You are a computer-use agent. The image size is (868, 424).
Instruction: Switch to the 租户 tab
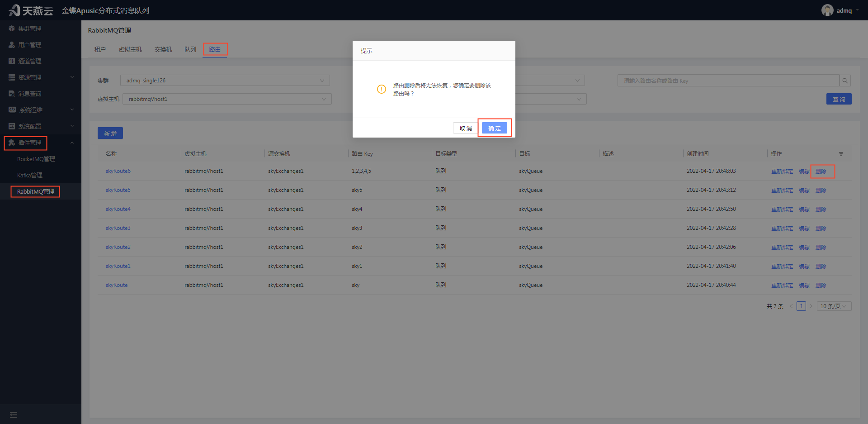point(100,49)
